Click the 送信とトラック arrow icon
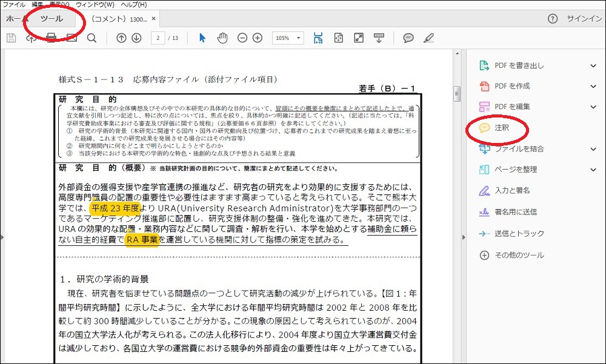This screenshot has height=364, width=606. pyautogui.click(x=484, y=233)
